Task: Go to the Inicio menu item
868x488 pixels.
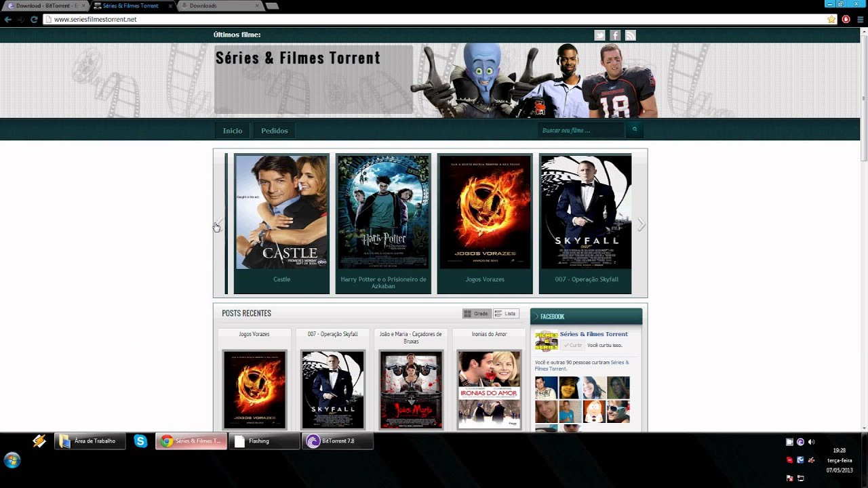Action: pos(233,131)
